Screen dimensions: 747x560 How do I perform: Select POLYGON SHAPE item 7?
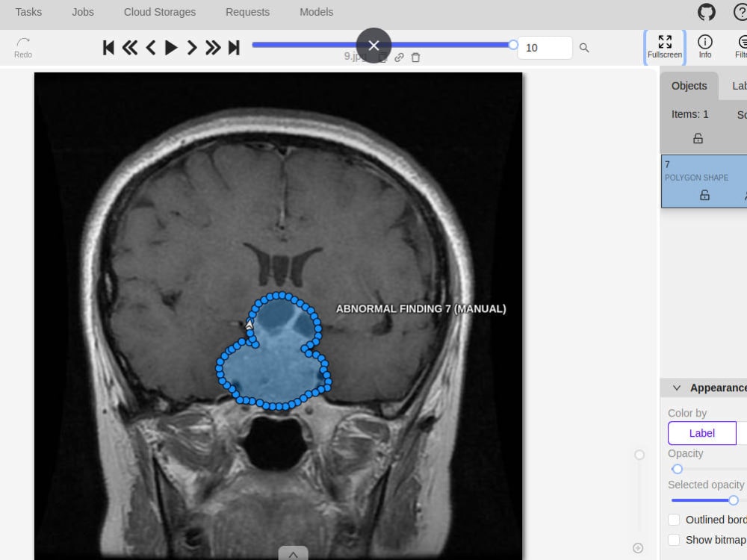[704, 181]
